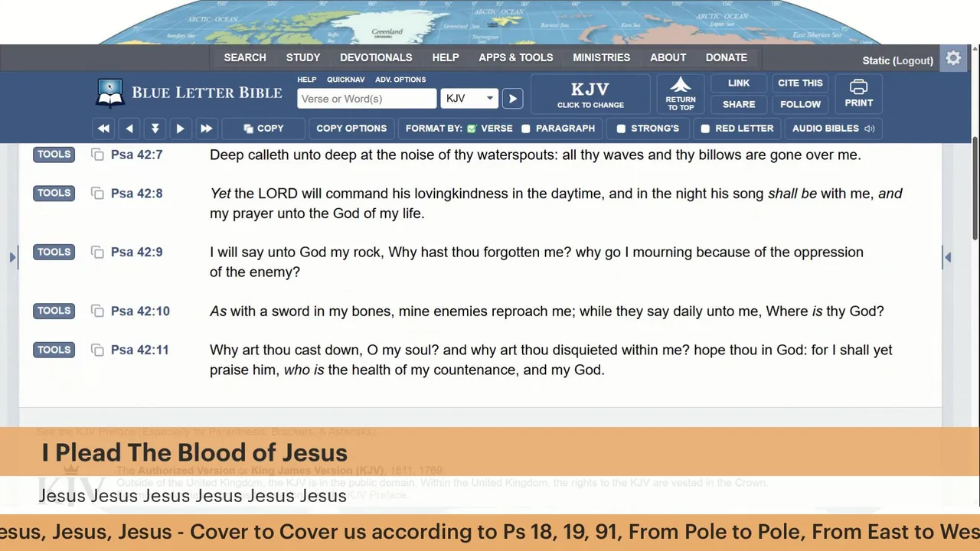Open the Tools menu for Psa 42:10

click(x=54, y=311)
